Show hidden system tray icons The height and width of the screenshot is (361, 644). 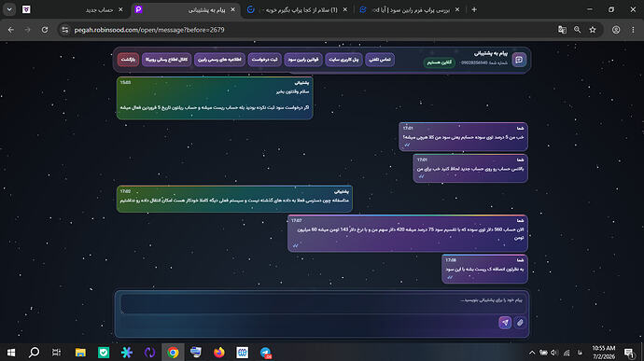[x=532, y=353]
